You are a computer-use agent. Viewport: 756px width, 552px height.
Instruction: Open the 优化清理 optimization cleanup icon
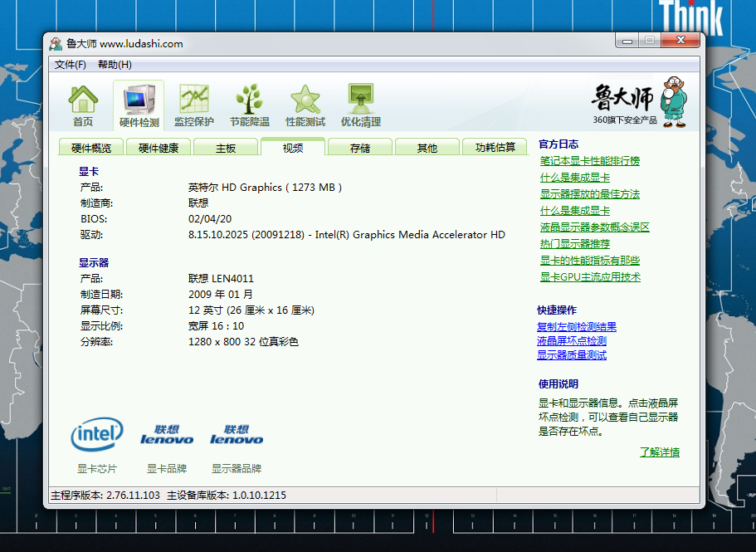tap(361, 105)
